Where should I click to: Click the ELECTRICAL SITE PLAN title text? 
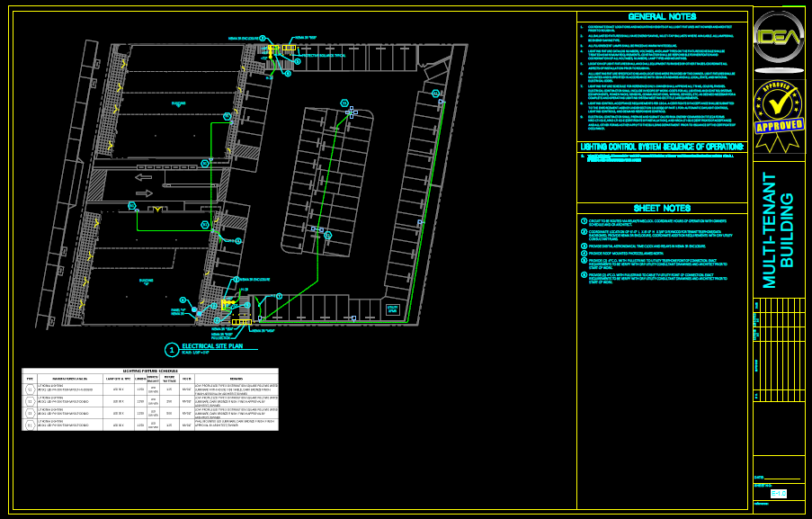[x=213, y=345]
